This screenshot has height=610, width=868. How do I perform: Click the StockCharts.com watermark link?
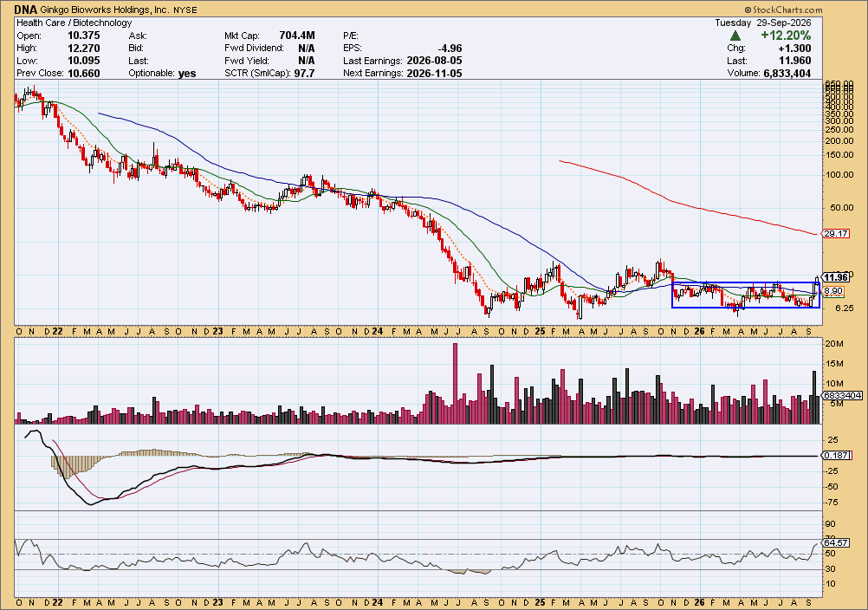pyautogui.click(x=783, y=10)
